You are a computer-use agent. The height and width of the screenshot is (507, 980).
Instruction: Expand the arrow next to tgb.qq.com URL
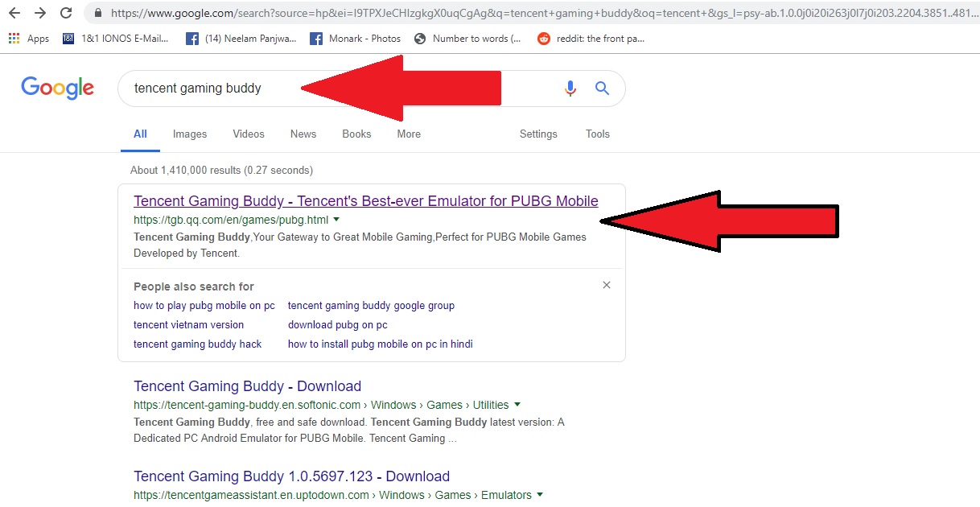click(336, 220)
